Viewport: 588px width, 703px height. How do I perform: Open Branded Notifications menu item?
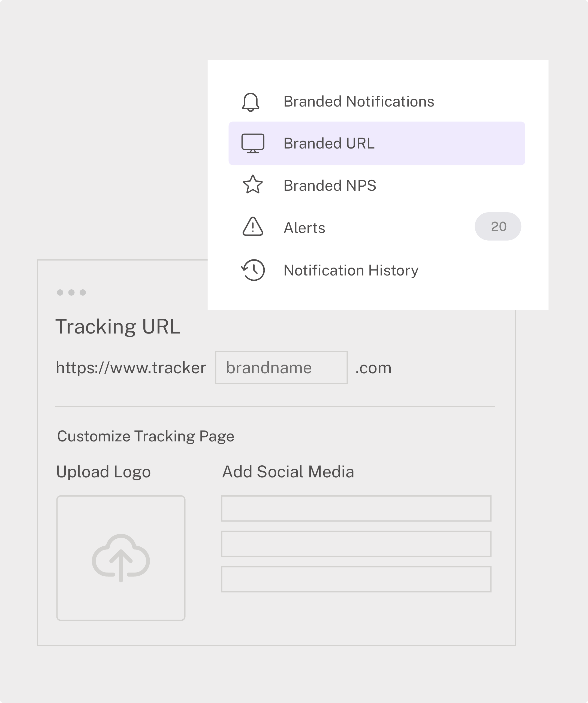[x=358, y=101]
